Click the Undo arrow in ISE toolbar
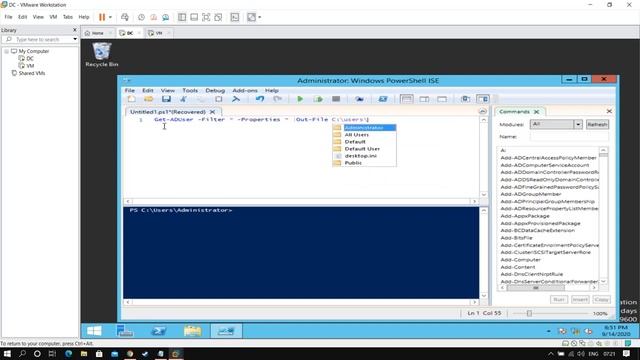 [x=260, y=99]
